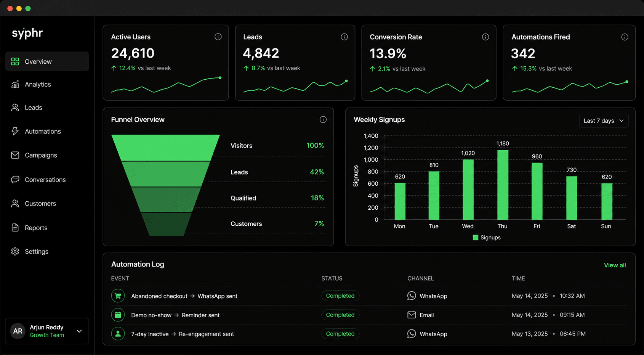Click the shopping cart icon for Abandoned checkout
This screenshot has height=355, width=644.
click(118, 296)
